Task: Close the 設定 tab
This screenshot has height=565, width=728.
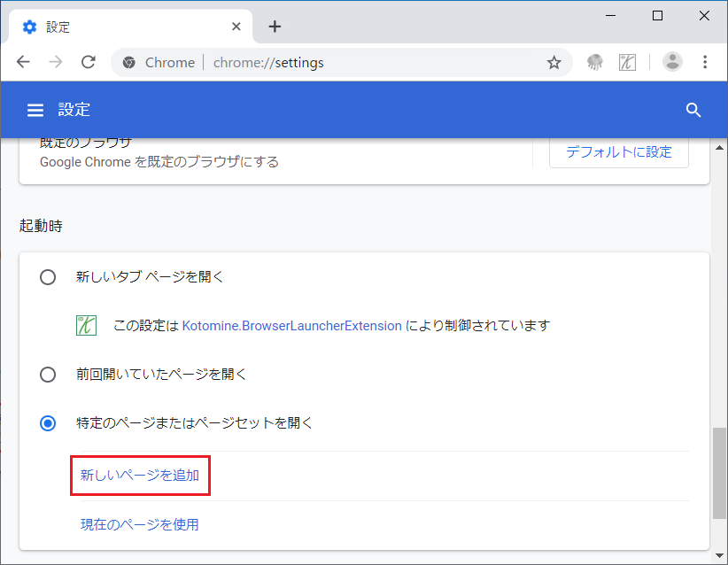Action: pyautogui.click(x=236, y=27)
